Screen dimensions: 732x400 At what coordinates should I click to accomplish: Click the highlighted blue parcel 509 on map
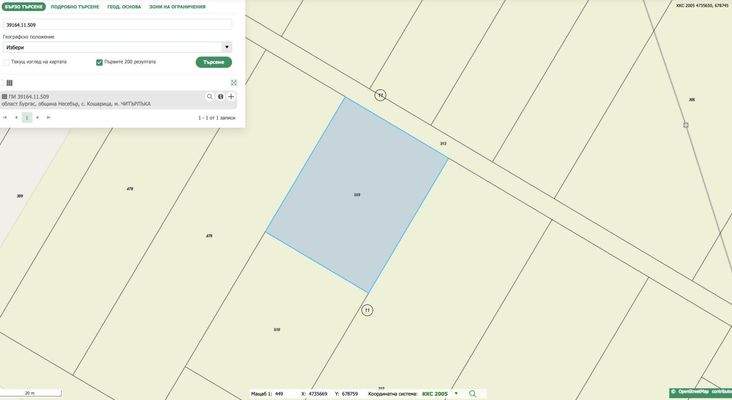[357, 195]
